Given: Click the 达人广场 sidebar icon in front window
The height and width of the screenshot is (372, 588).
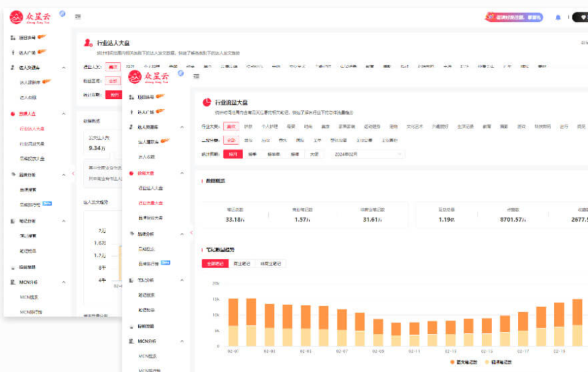Looking at the screenshot, I should click(x=131, y=112).
